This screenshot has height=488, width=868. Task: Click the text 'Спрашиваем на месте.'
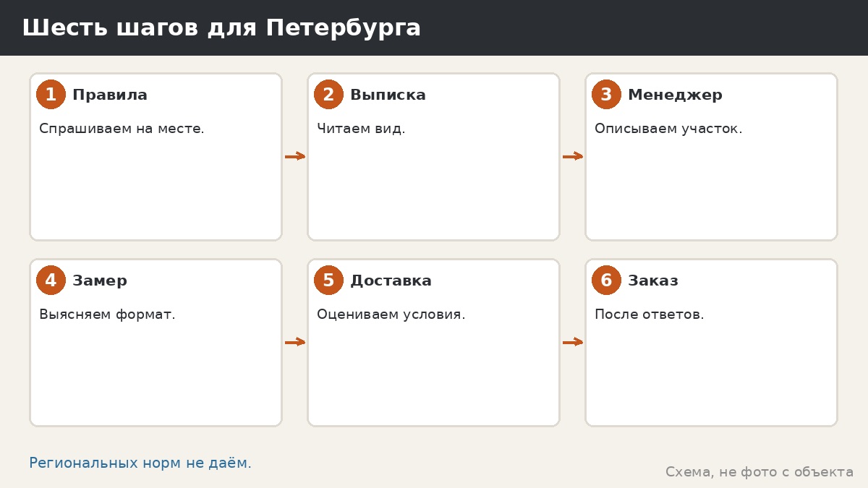point(122,129)
